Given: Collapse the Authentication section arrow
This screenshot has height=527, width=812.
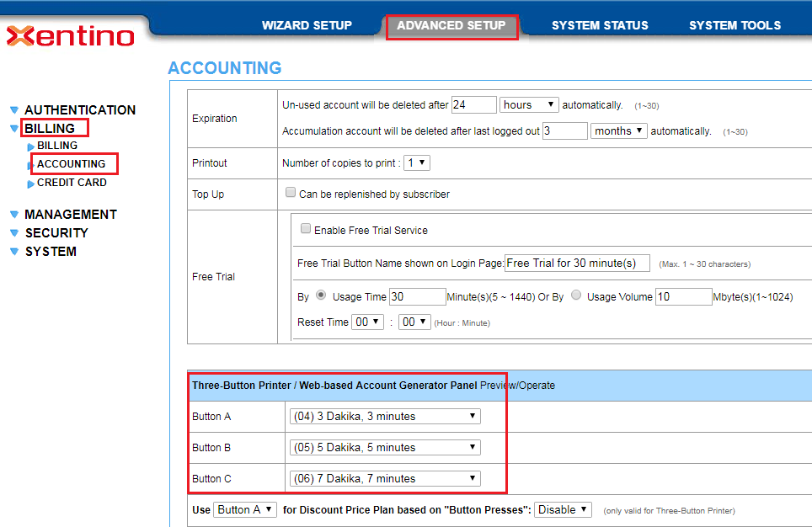Looking at the screenshot, I should tap(14, 110).
